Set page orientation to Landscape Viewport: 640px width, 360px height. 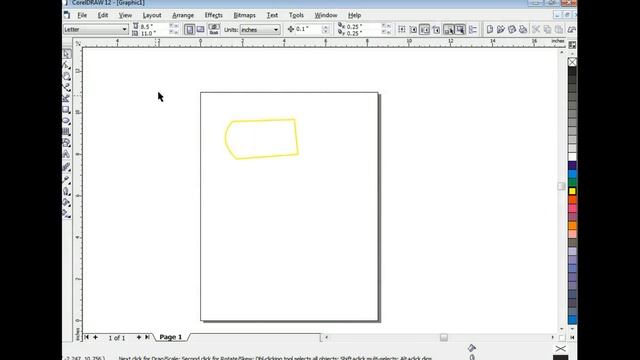tap(200, 29)
